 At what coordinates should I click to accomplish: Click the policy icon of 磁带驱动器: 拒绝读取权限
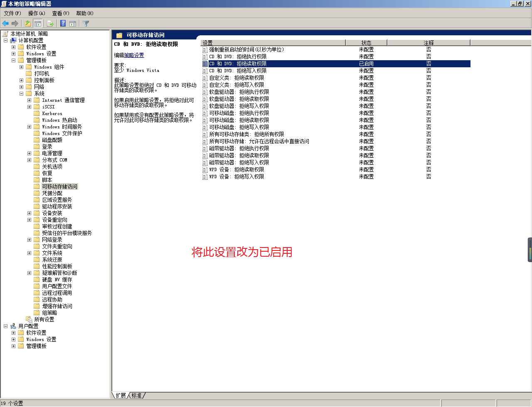coord(205,155)
